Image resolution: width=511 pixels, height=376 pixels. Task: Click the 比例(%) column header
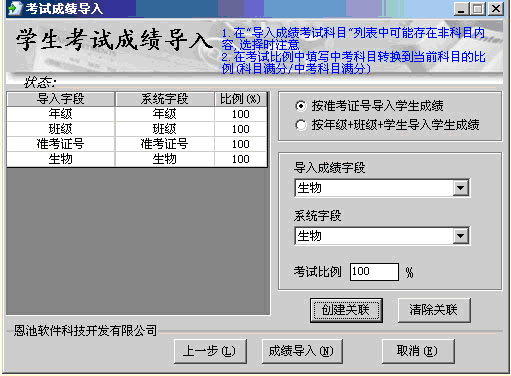pos(240,99)
